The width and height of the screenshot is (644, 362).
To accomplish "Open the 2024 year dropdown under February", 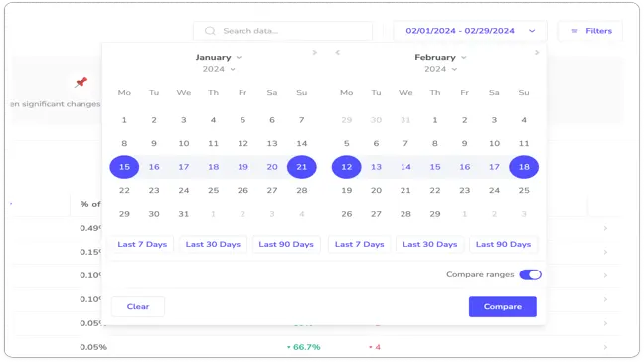I will (x=440, y=69).
